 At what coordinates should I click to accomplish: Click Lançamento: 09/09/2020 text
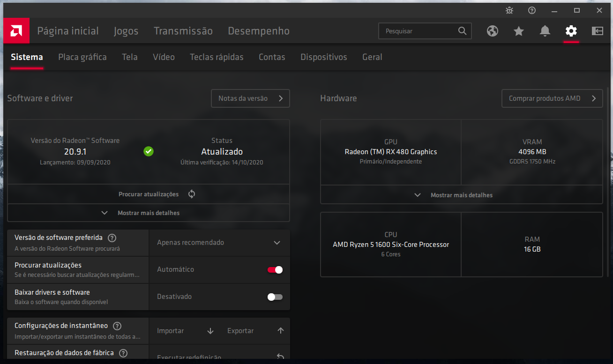pos(75,162)
